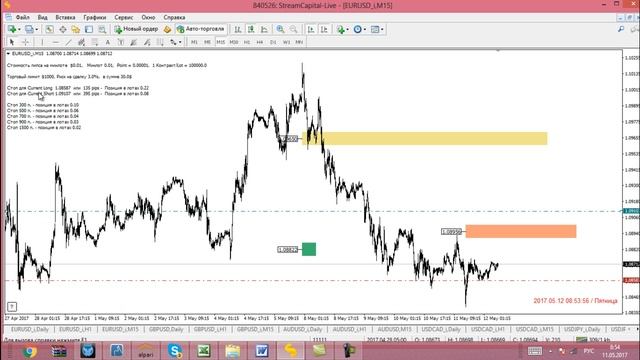Switch to the USDCAD_LDaily chart tab
640x360 pixels.
(x=441, y=329)
